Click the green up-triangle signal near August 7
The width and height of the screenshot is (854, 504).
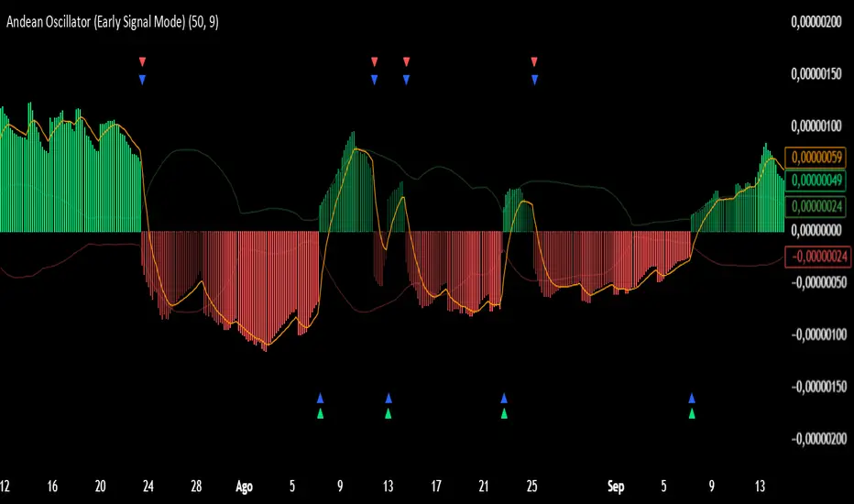(x=321, y=413)
